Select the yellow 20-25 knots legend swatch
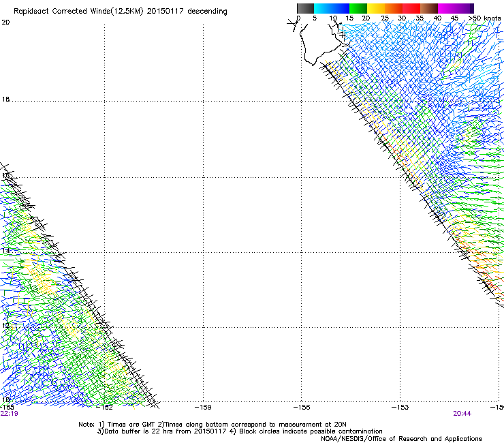The width and height of the screenshot is (504, 443). pyautogui.click(x=376, y=8)
